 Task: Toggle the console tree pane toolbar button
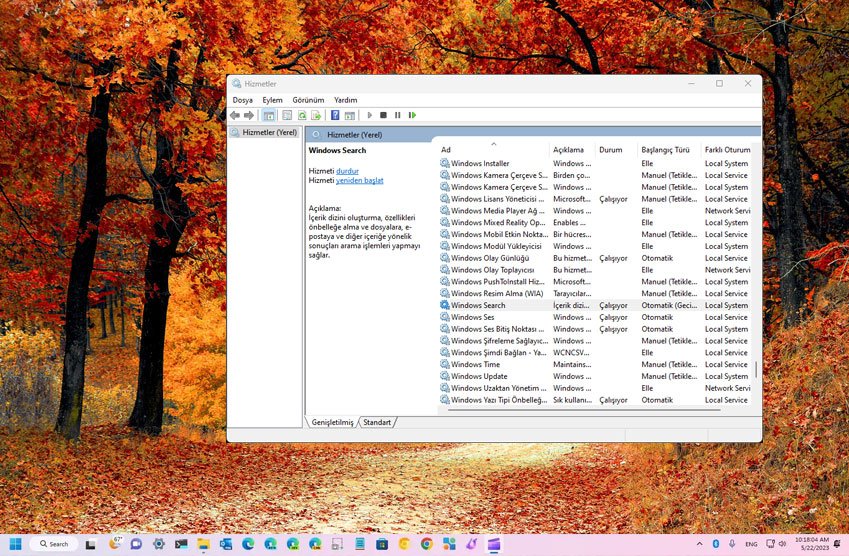point(269,116)
